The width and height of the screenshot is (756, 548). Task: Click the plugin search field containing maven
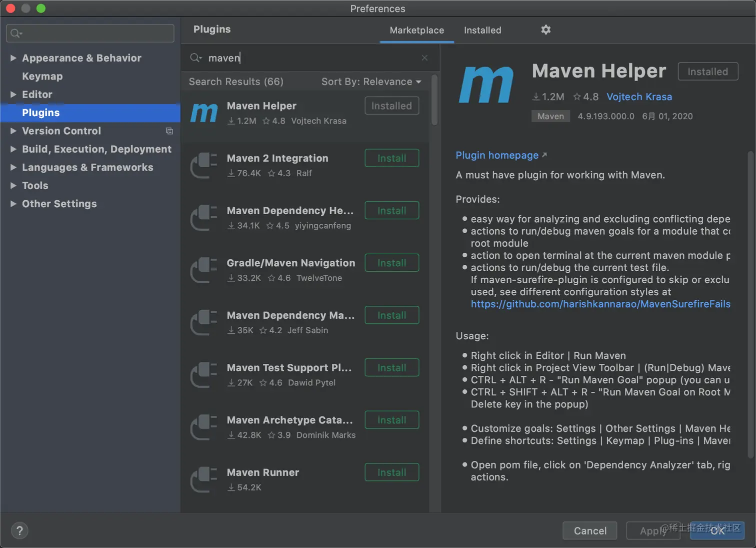point(310,58)
